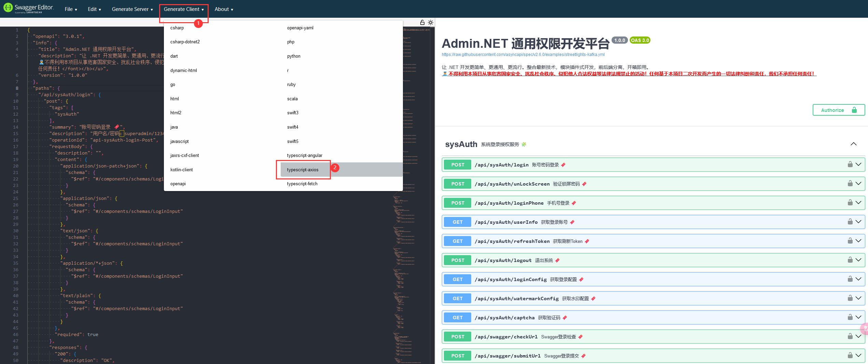Expand unLockScreen operation chevron
This screenshot has width=868, height=364.
pyautogui.click(x=858, y=184)
